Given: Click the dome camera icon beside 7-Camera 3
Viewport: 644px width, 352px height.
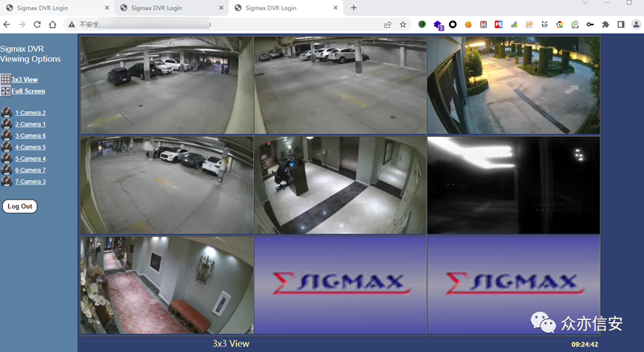Looking at the screenshot, I should 6,182.
